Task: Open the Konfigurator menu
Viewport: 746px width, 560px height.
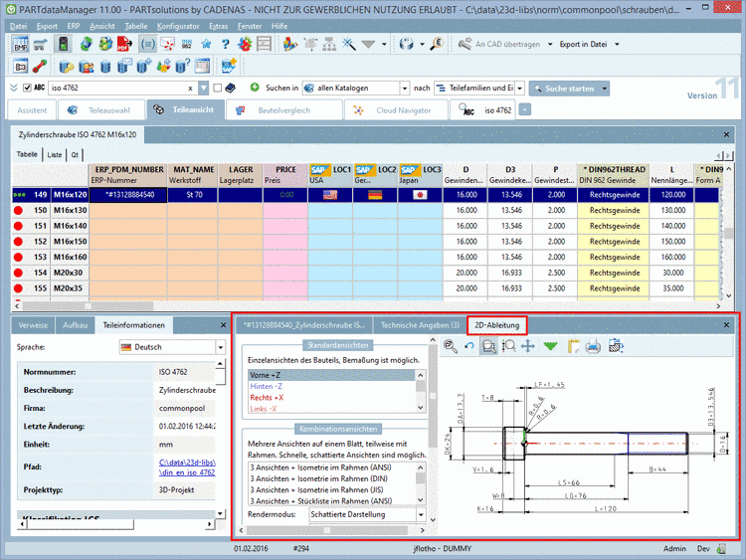Action: 178,25
